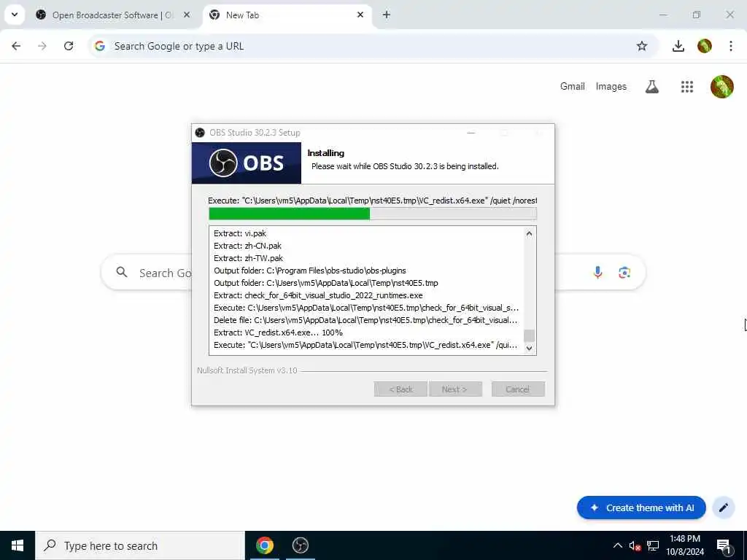Select the 'Delete file' log line

365,320
